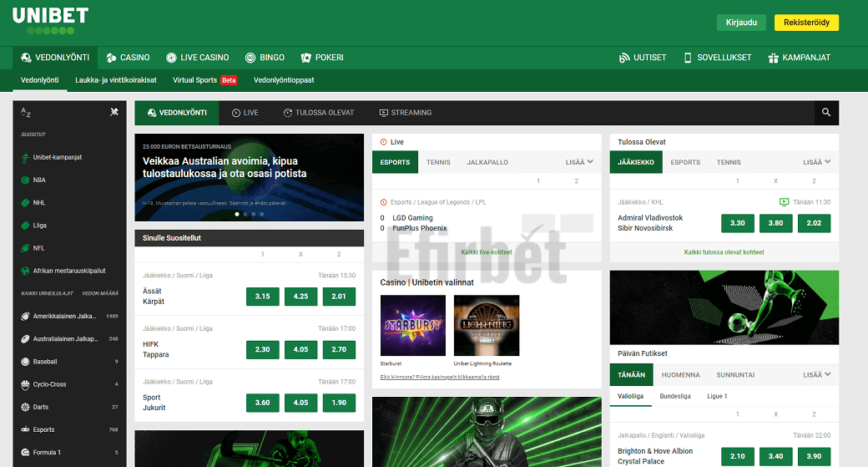Click Australialainen Jalkapallo icon
Screen dimensions: 868x467
pyautogui.click(x=25, y=339)
